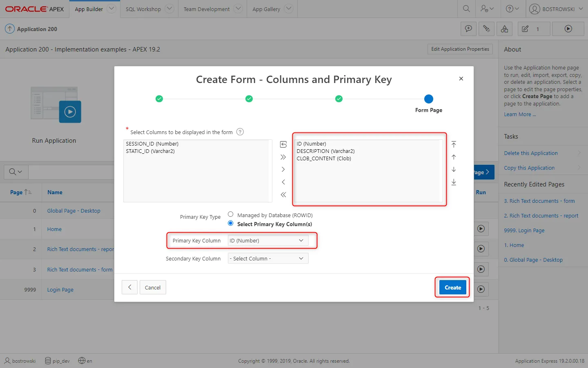Screen dimensions: 588x368
Task: Choose Select Primary Key Column(s) radio
Action: pyautogui.click(x=231, y=223)
